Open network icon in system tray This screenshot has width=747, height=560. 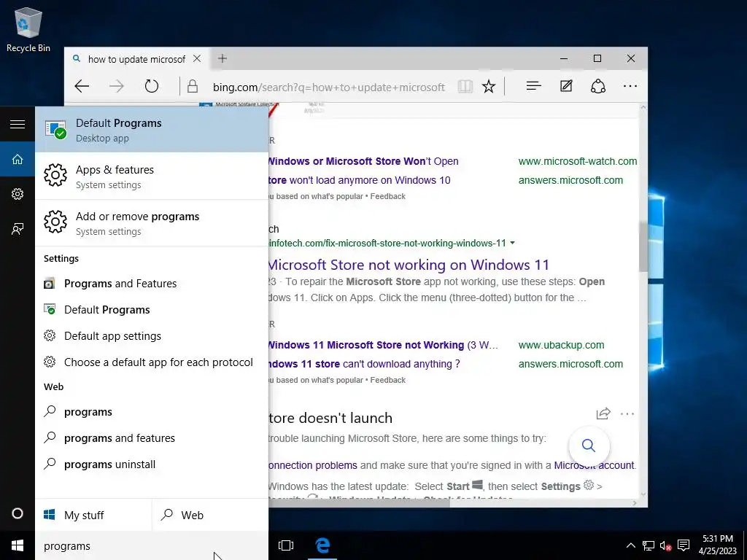point(648,545)
